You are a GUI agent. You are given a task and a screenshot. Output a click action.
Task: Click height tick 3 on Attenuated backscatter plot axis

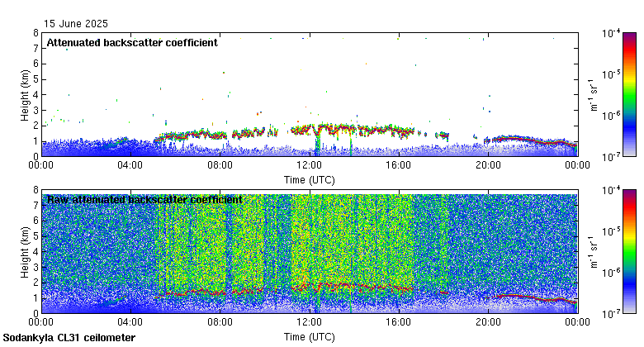click(36, 110)
